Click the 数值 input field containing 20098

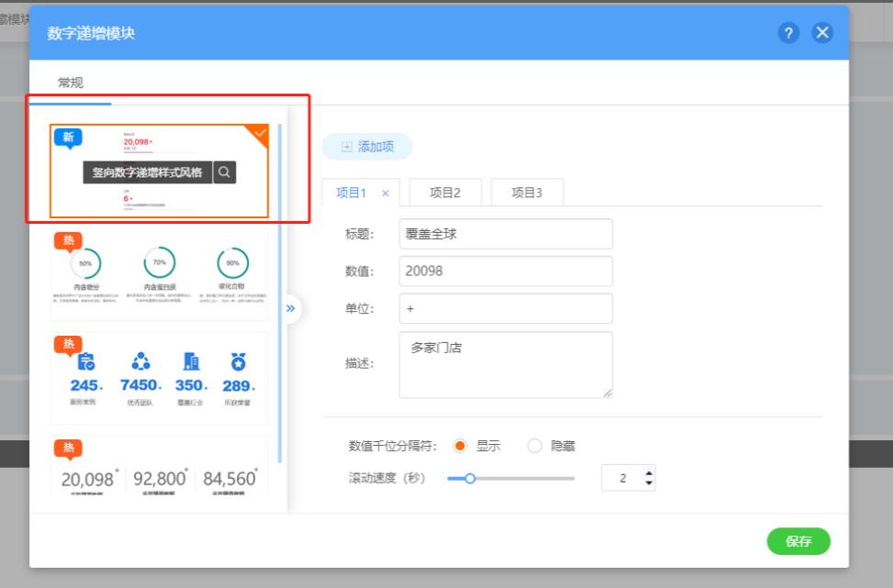[506, 272]
